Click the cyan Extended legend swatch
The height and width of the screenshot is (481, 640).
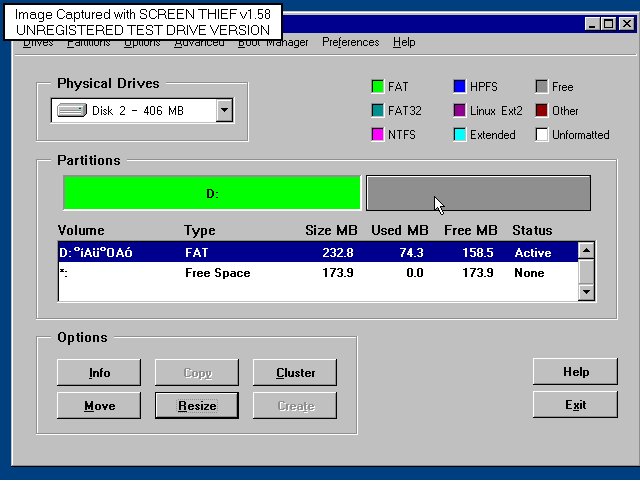pos(460,135)
